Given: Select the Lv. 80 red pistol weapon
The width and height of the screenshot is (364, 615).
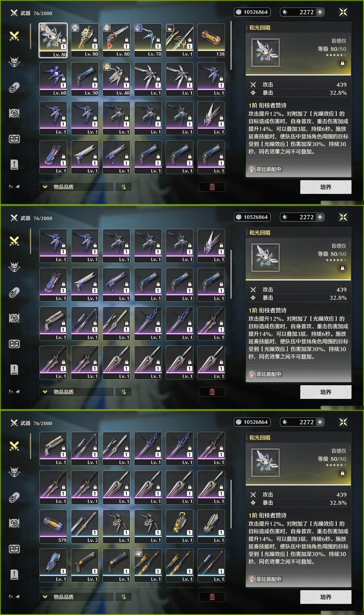Looking at the screenshot, I should pos(116,40).
